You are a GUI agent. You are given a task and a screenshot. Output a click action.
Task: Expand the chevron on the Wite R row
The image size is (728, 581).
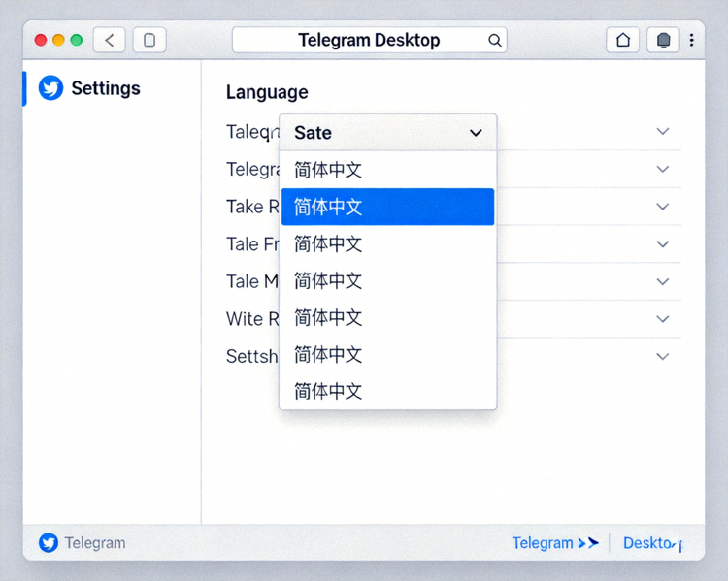[663, 319]
